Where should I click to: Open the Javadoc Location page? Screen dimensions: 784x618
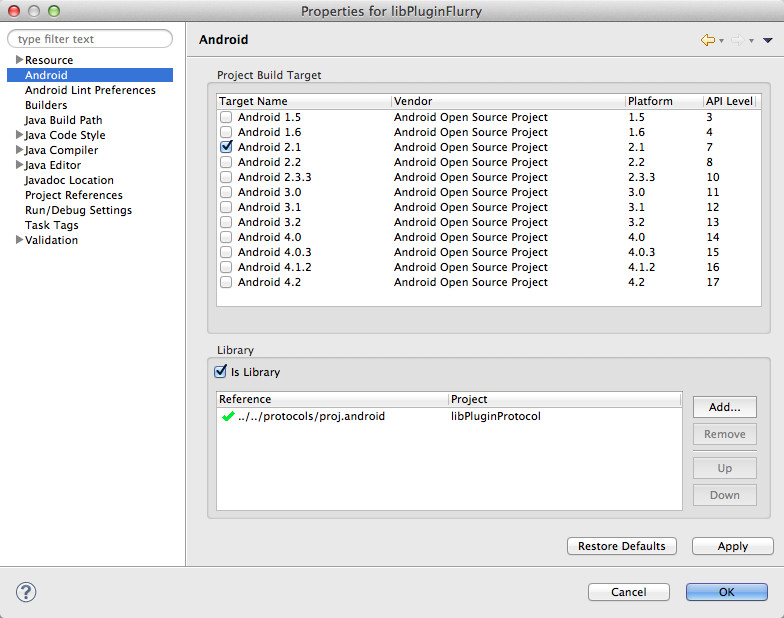coord(69,180)
